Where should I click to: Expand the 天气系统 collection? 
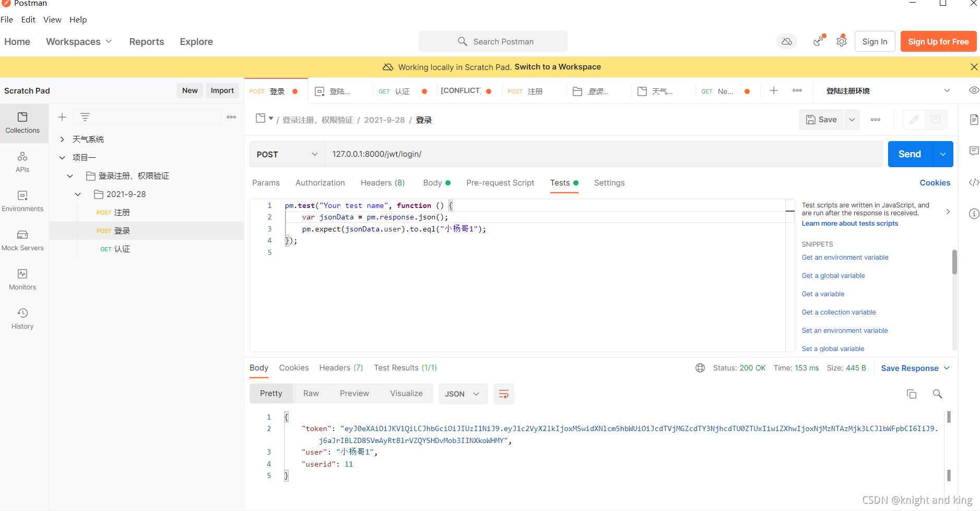(62, 139)
